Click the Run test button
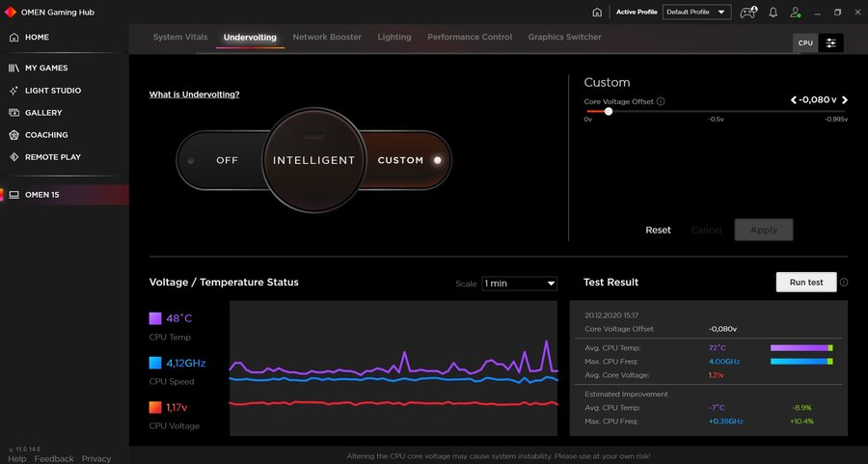868x464 pixels. point(805,283)
